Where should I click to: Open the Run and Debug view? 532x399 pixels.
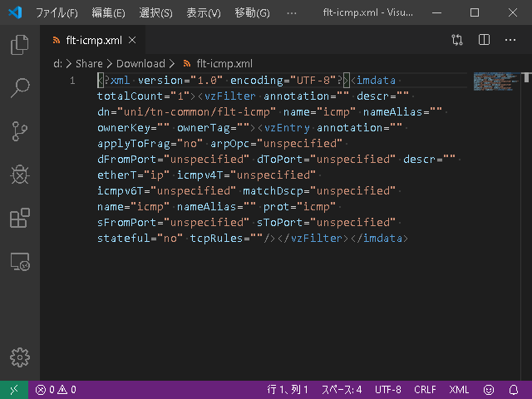pyautogui.click(x=20, y=175)
